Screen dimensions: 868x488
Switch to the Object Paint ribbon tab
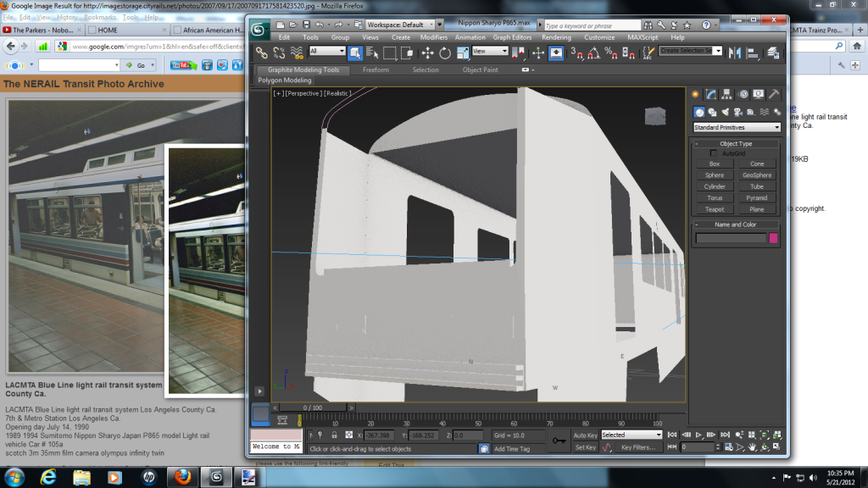click(x=480, y=69)
